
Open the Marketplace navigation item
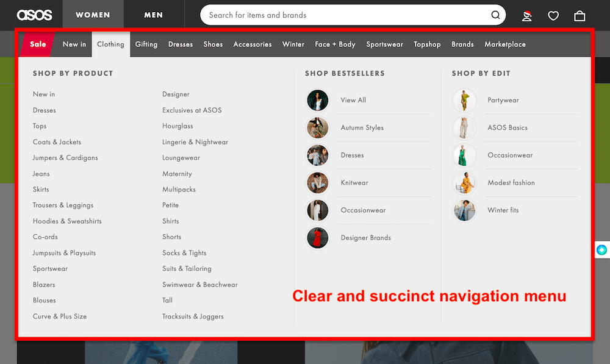point(505,45)
